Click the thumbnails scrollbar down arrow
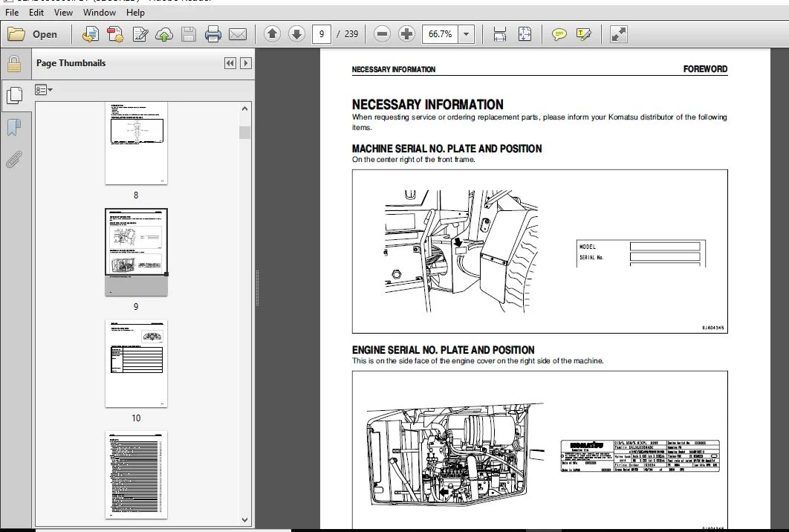This screenshot has width=789, height=532. click(x=244, y=520)
